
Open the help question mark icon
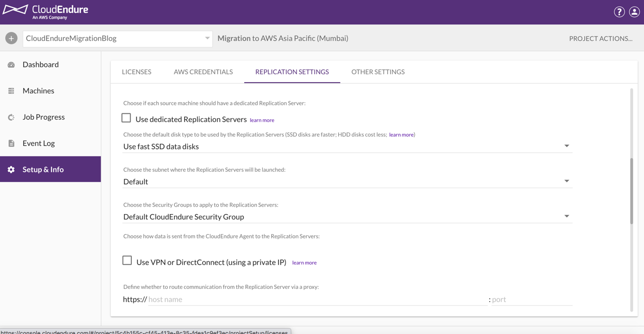click(619, 11)
